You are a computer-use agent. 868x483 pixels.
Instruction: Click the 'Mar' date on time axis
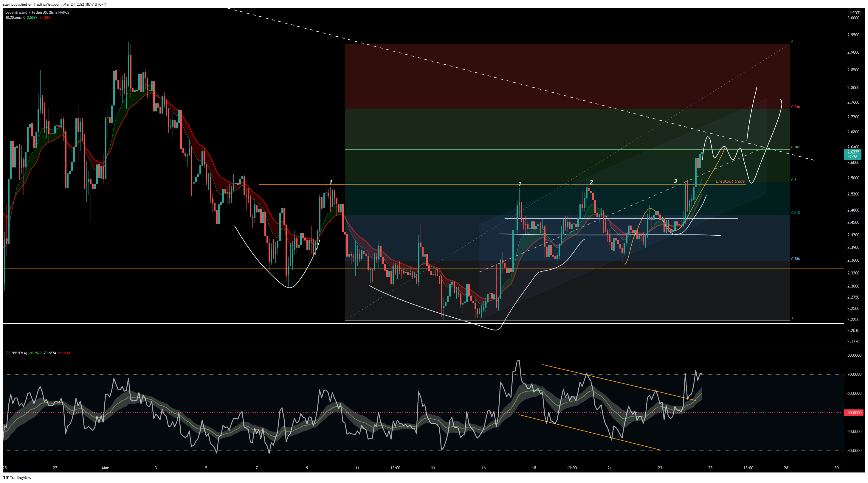click(x=105, y=468)
